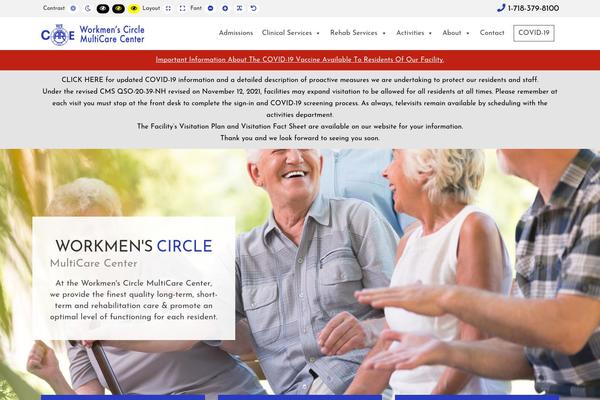
Task: Open the Workmen's Circle CARE logo
Action: pyautogui.click(x=93, y=34)
